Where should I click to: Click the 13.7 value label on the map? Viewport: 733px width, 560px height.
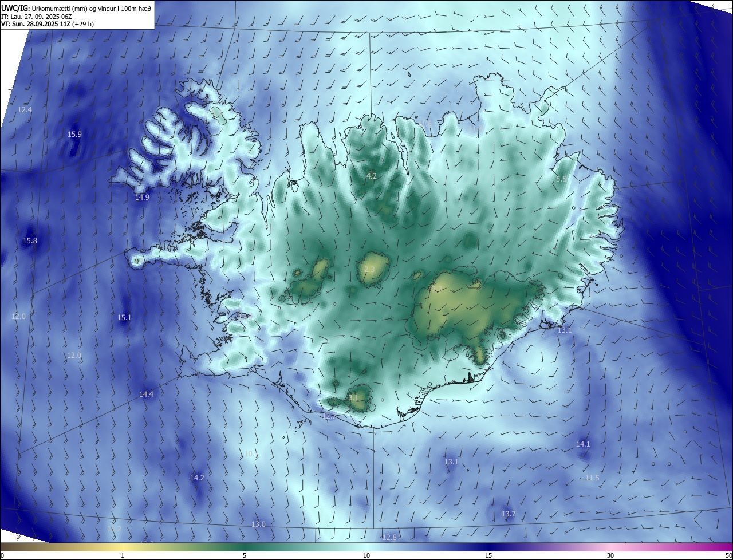click(509, 514)
